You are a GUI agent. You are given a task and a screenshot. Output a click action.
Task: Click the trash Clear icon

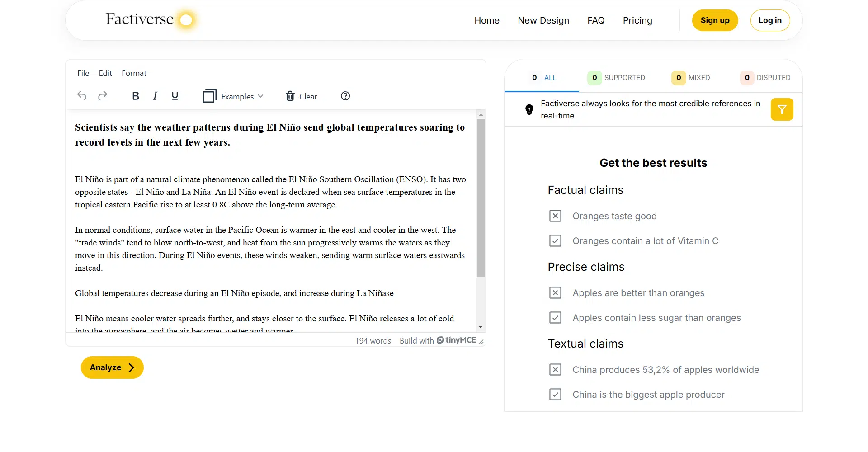[x=290, y=96]
